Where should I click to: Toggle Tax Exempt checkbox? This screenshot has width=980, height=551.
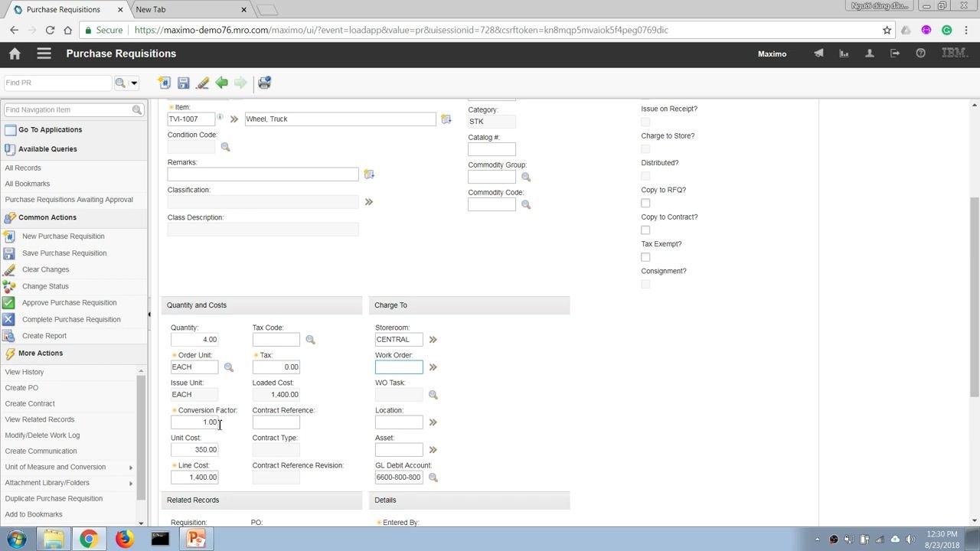click(x=645, y=257)
